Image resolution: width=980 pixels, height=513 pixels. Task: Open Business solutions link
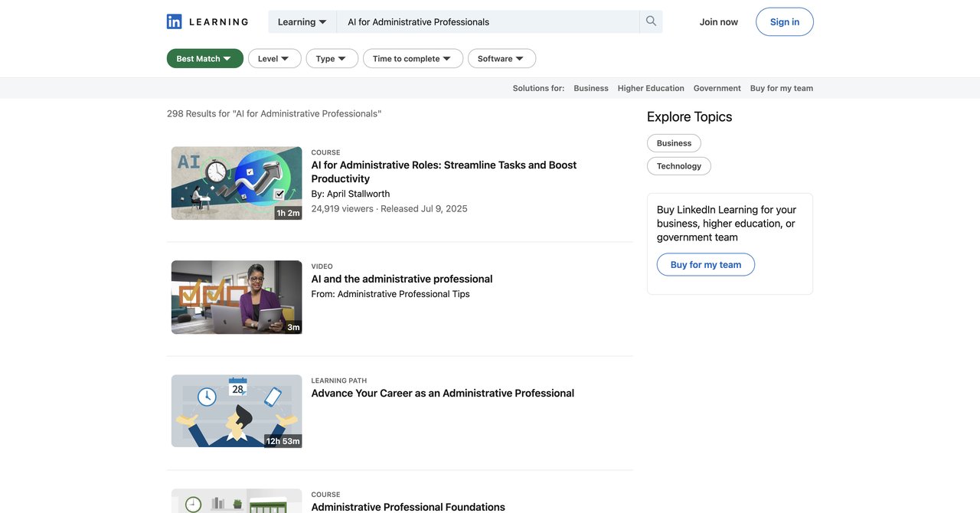591,88
